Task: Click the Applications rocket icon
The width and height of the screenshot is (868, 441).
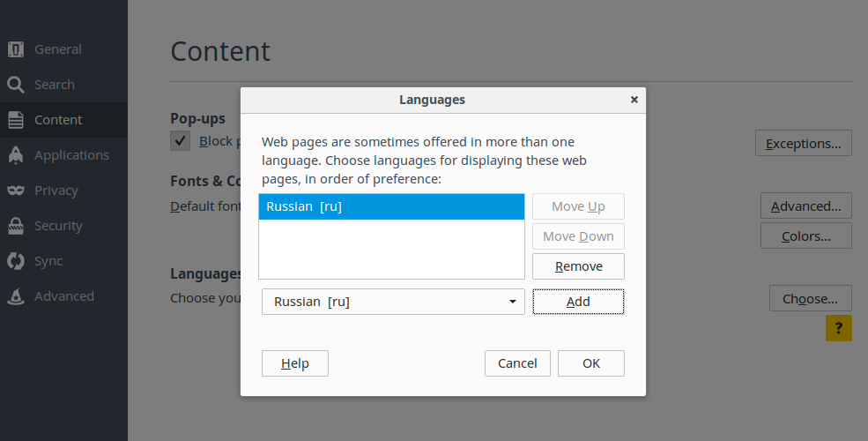Action: (x=16, y=155)
